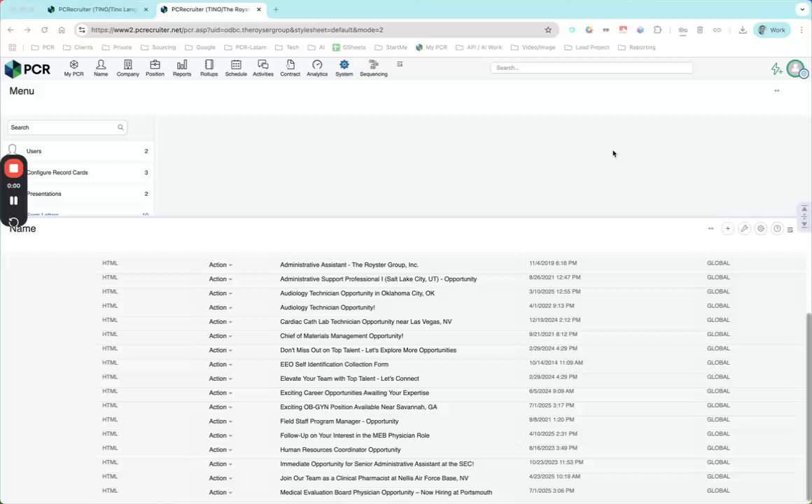Open Action dropdown for Human Resources Coordinator Opportunity

(x=220, y=449)
